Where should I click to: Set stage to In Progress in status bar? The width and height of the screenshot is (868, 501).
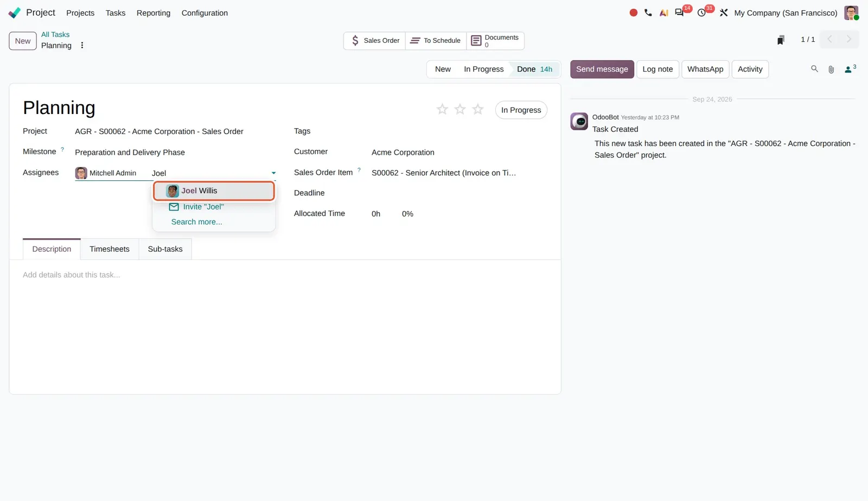coord(483,69)
